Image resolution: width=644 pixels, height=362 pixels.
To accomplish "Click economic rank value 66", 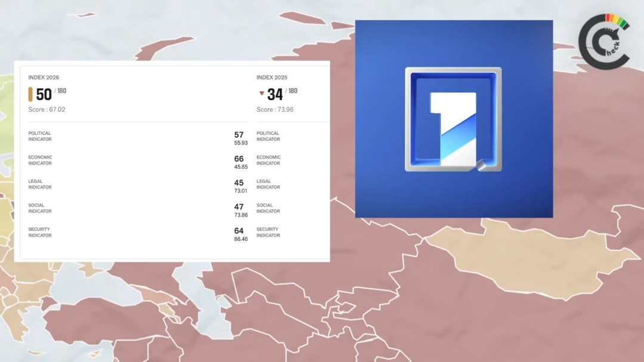I will pyautogui.click(x=239, y=159).
